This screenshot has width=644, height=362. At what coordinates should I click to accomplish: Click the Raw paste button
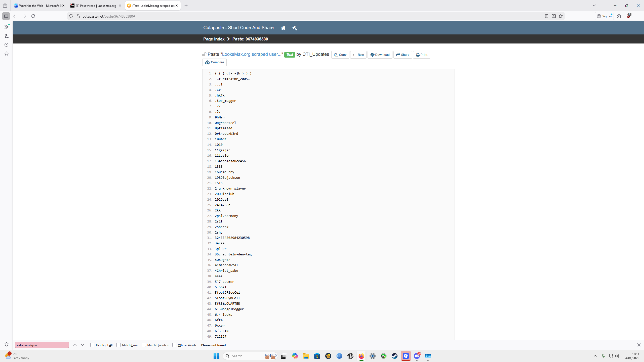click(x=358, y=55)
